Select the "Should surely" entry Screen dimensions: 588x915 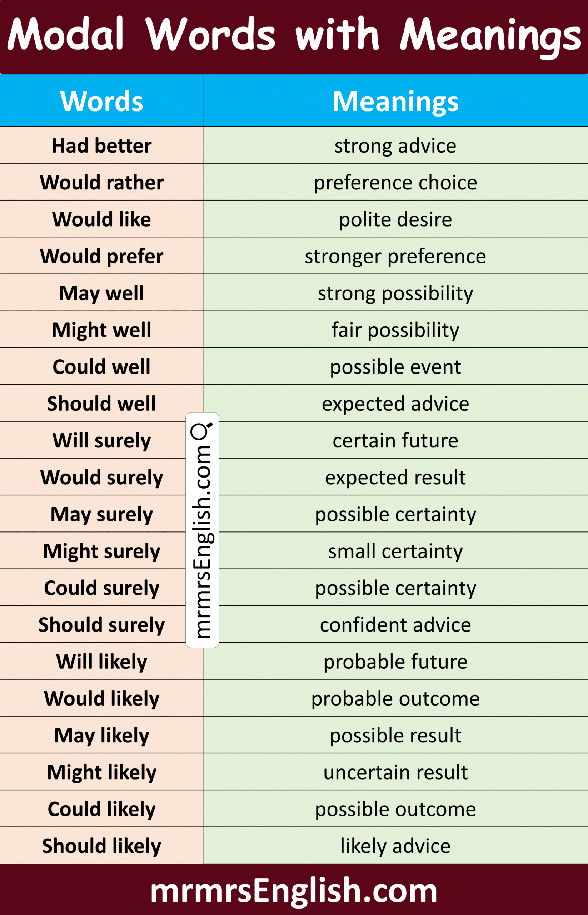[101, 625]
